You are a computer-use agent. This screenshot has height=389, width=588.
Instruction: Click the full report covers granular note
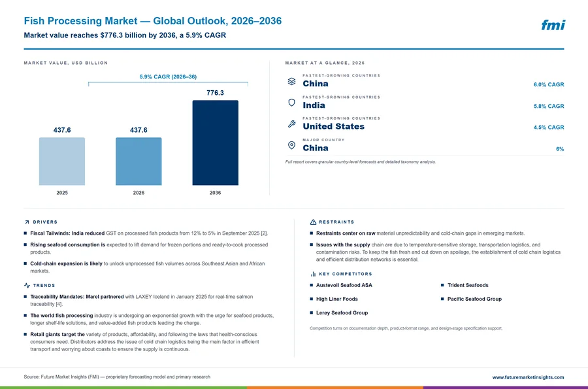[361, 162]
